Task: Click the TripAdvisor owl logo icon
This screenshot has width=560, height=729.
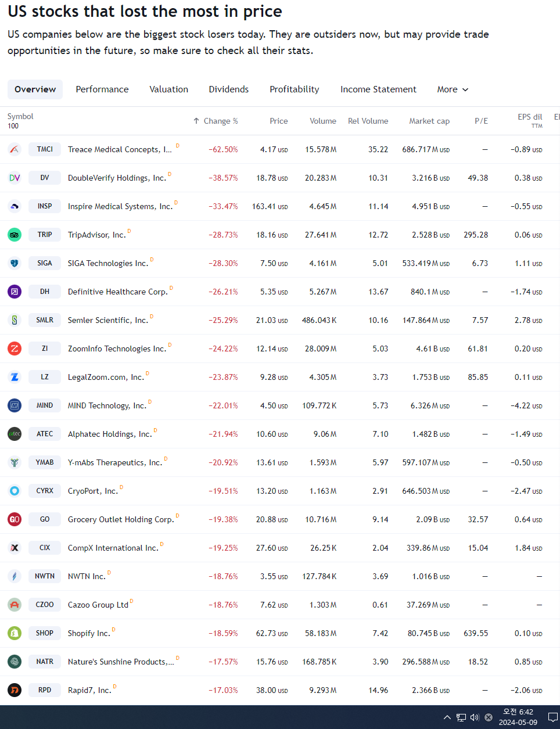Action: point(15,235)
